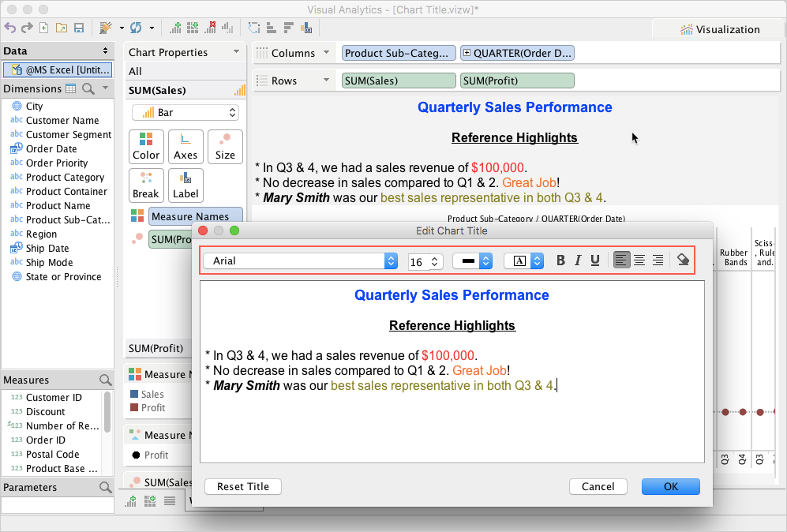Search parameters with magnifier icon
Screen dimensions: 787x532
(106, 487)
